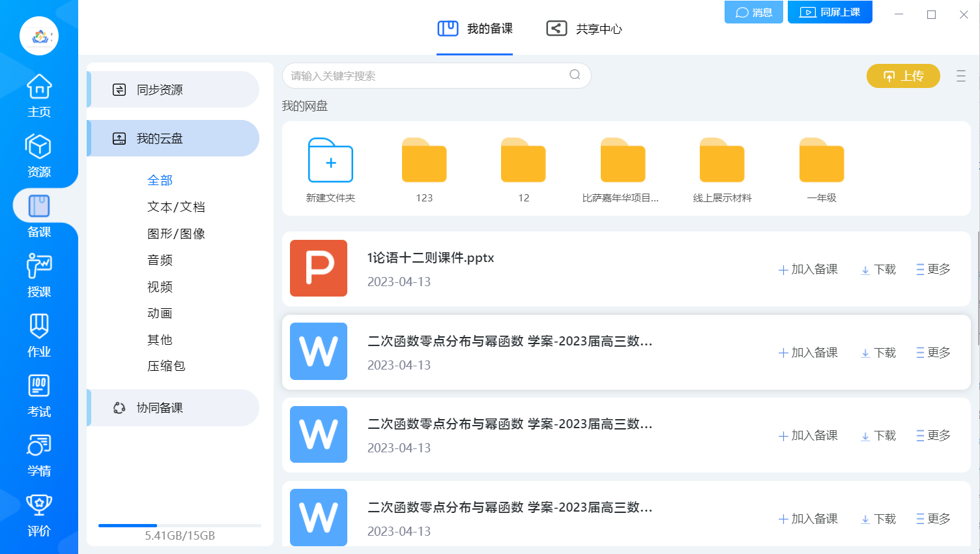Viewport: 980px width, 554px height.
Task: Open the 主页 home icon in sidebar
Action: click(x=39, y=87)
